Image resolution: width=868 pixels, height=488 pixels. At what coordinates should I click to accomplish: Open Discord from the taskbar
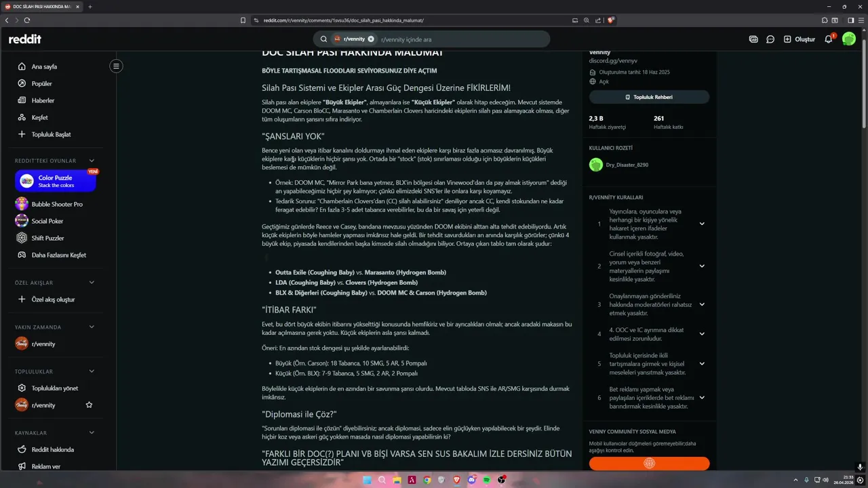pyautogui.click(x=471, y=480)
